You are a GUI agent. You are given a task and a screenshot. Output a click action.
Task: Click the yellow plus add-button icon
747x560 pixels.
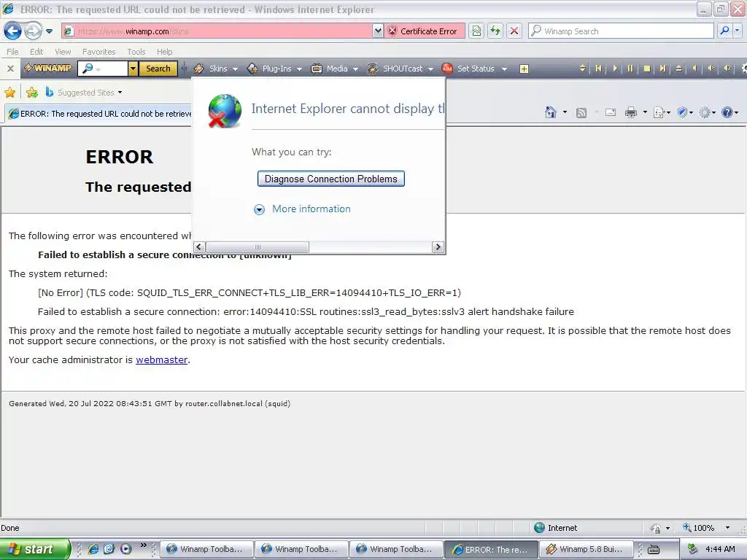[x=524, y=69]
